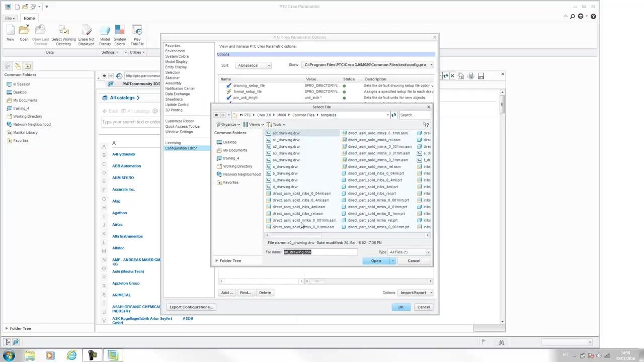644x362 pixels.
Task: Click OK in Creo Parametric Options
Action: point(401,307)
